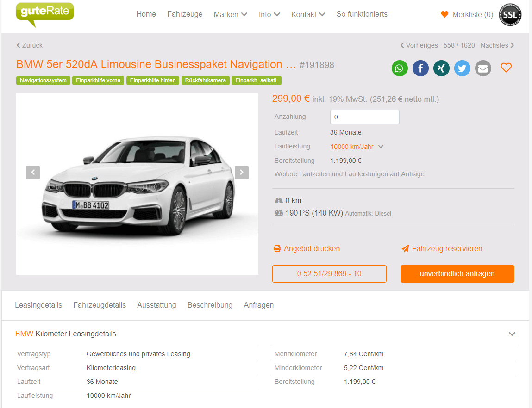
Task: Click the Einparkhilfe vorne tag
Action: [98, 80]
